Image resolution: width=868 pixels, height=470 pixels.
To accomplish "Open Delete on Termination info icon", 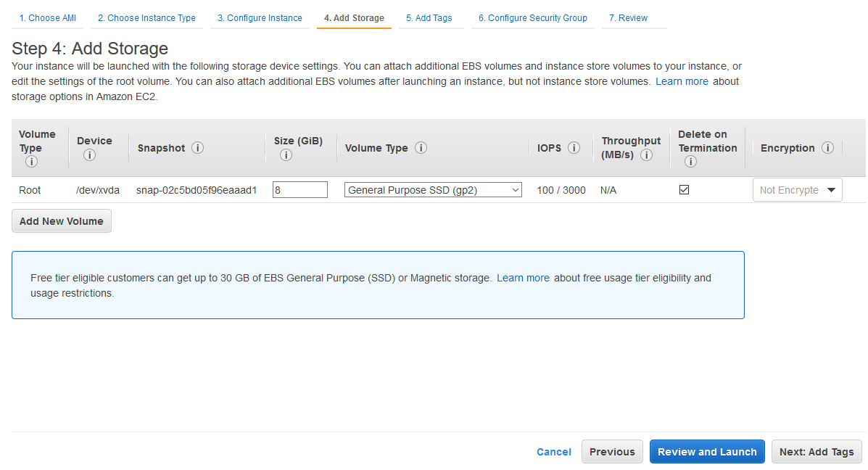I will [x=690, y=162].
